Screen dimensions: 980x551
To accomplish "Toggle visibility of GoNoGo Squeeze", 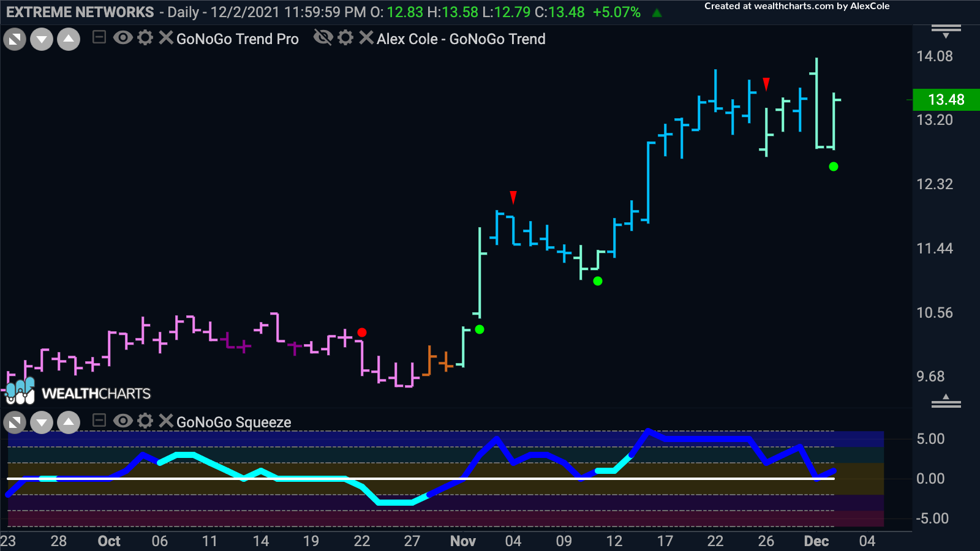I will point(123,421).
